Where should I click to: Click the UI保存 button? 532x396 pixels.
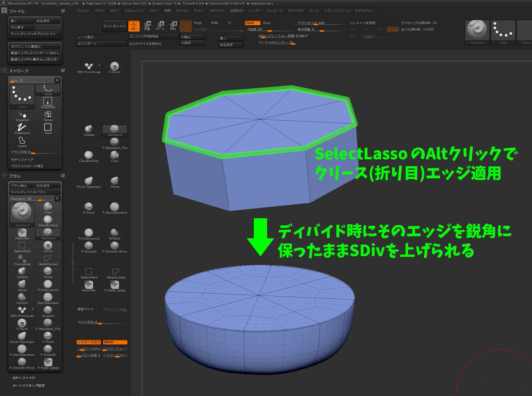[192, 43]
